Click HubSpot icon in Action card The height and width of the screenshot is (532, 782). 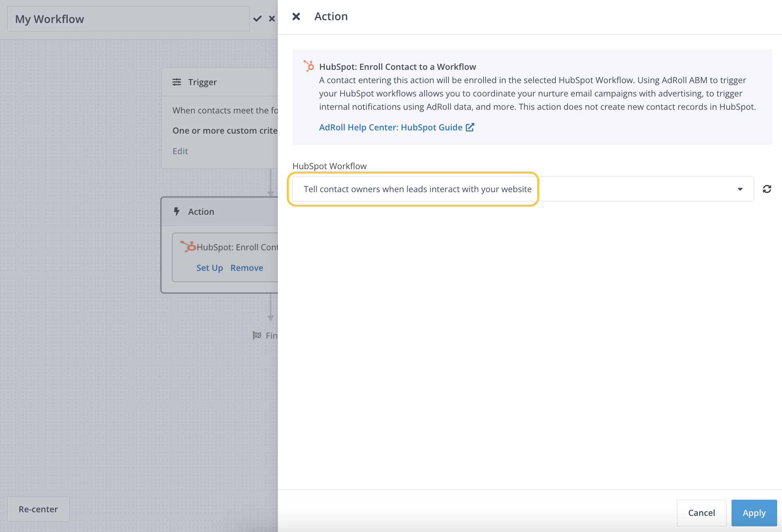(x=188, y=246)
